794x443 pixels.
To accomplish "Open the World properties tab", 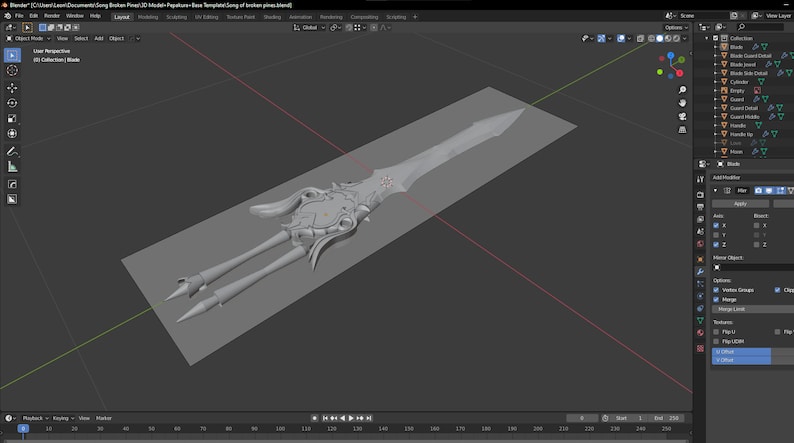I will tap(700, 244).
